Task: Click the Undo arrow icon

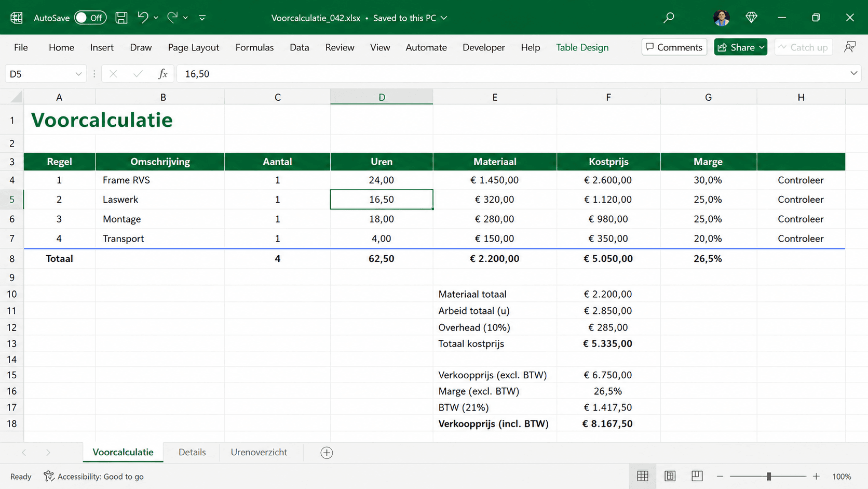Action: (x=143, y=17)
